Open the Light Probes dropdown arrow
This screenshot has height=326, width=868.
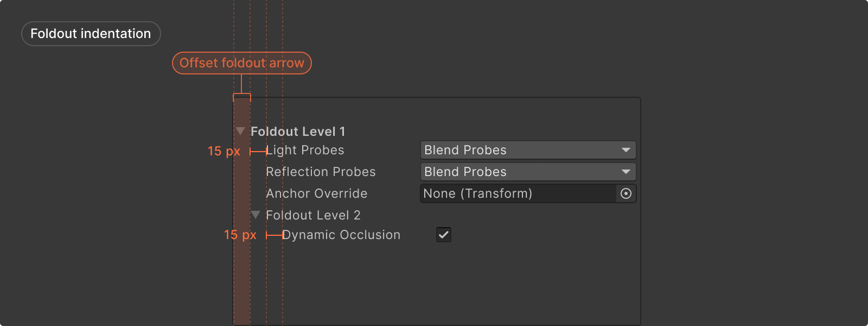click(626, 150)
